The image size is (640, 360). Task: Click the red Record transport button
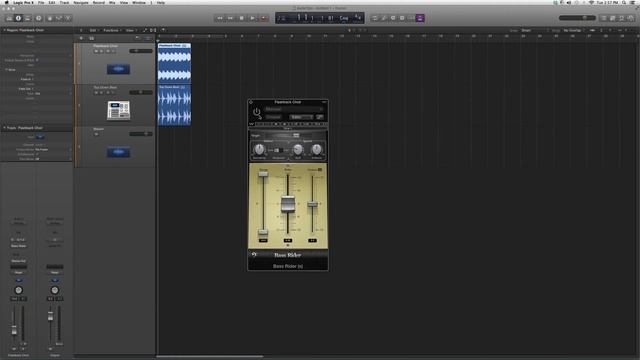pyautogui.click(x=264, y=18)
